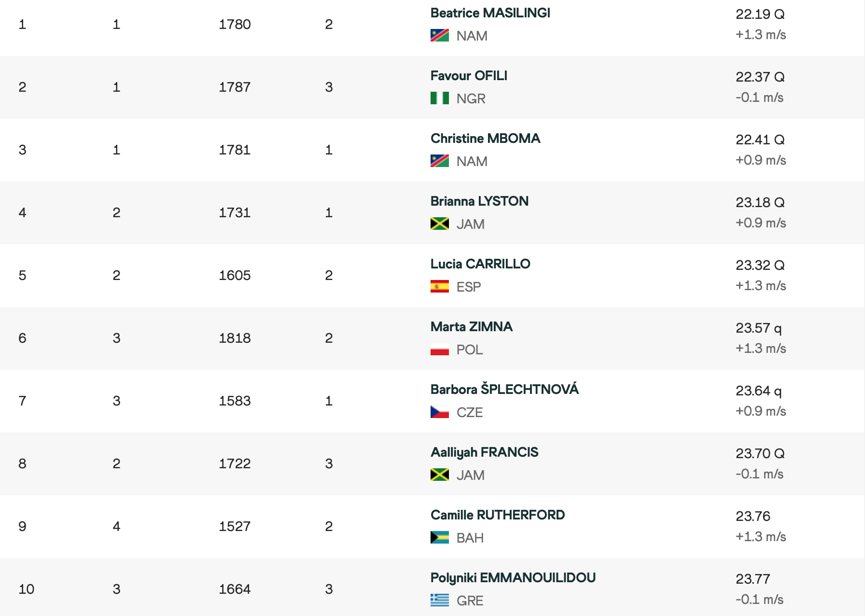
Task: Click bib number 1731 in fourth row
Action: coord(235,213)
